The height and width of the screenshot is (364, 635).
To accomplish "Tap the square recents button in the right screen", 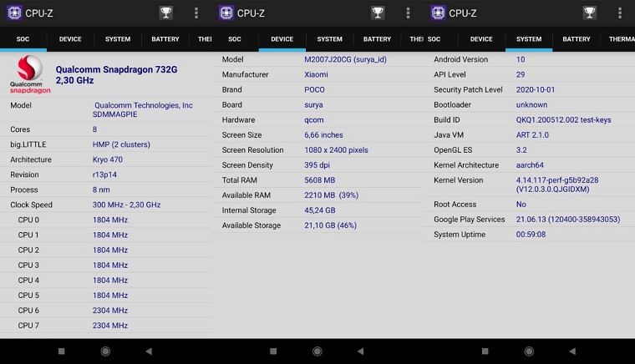I will (x=485, y=351).
